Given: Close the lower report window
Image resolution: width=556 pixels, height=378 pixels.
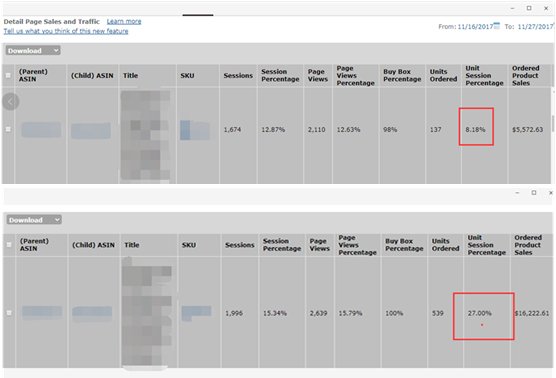Looking at the screenshot, I should tap(551, 193).
